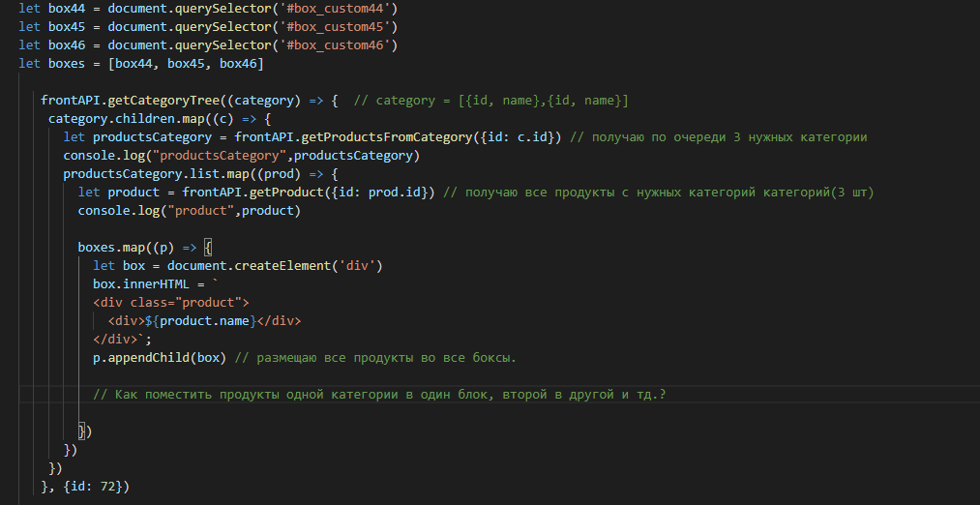Click the box.innerHTML assignment line
Viewport: 980px width, 505px height.
156,284
